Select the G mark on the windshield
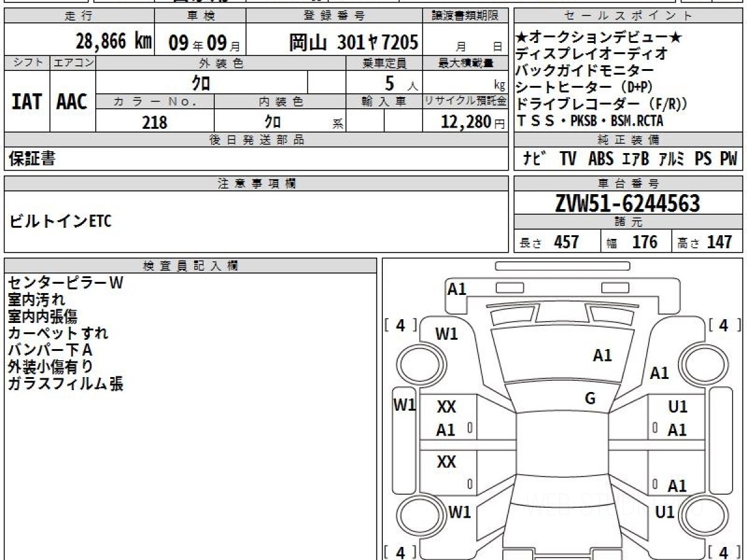Image resolution: width=747 pixels, height=560 pixels. (590, 399)
